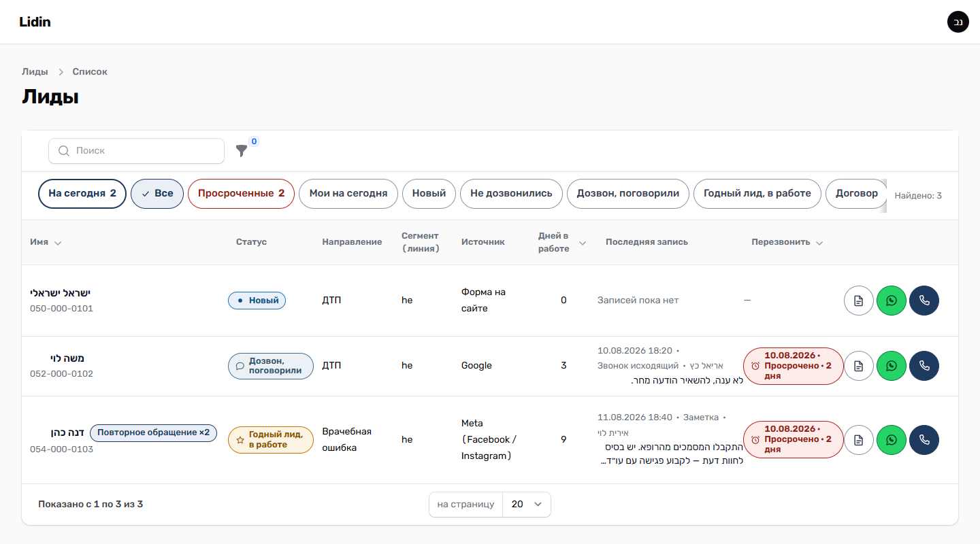Show 'Просроченные 2' leads
The image size is (980, 544).
pyautogui.click(x=241, y=193)
